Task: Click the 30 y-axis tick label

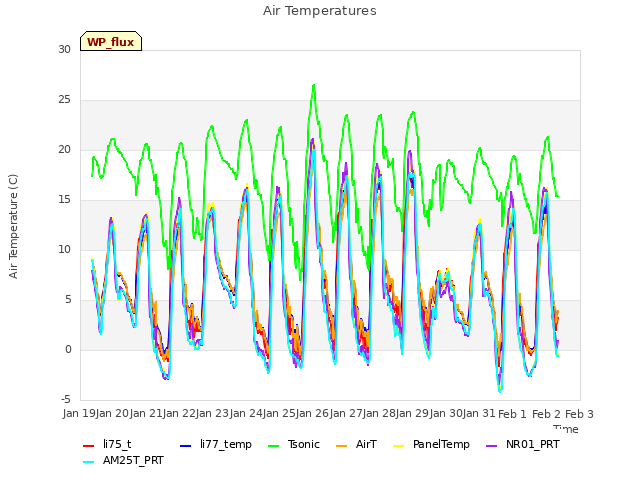Action: pyautogui.click(x=64, y=49)
